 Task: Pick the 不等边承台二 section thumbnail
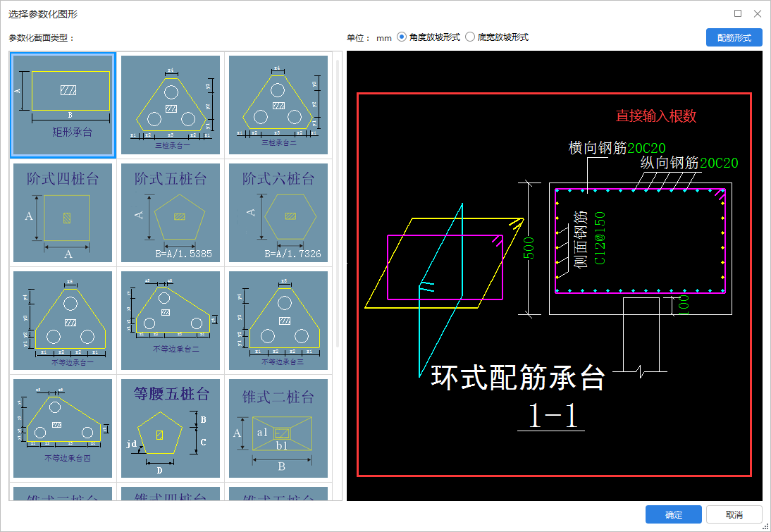point(171,321)
